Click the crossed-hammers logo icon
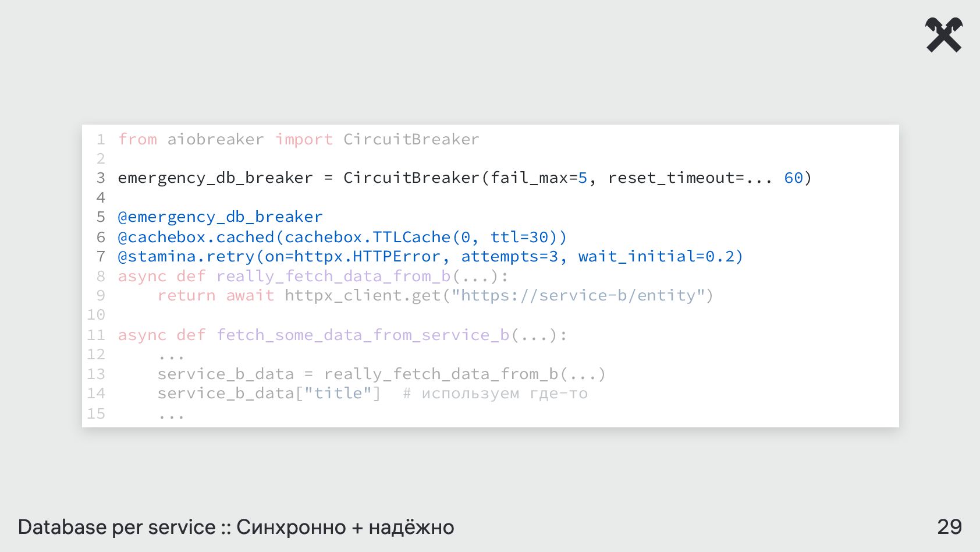This screenshot has height=552, width=980. (x=944, y=35)
